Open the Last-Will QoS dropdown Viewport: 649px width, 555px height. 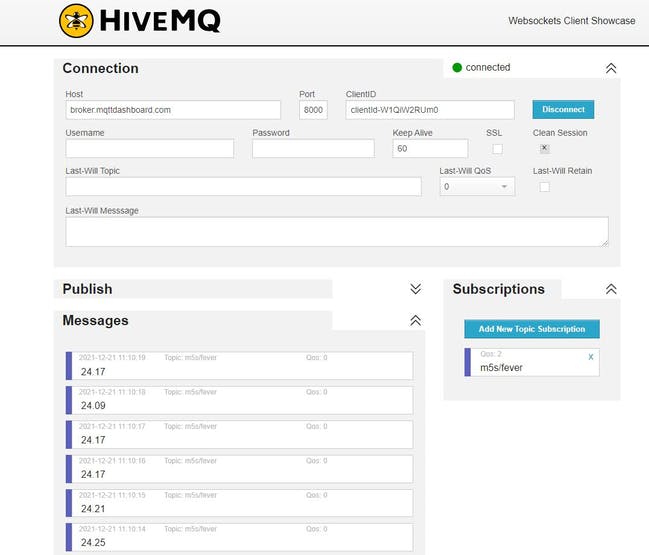[x=477, y=187]
